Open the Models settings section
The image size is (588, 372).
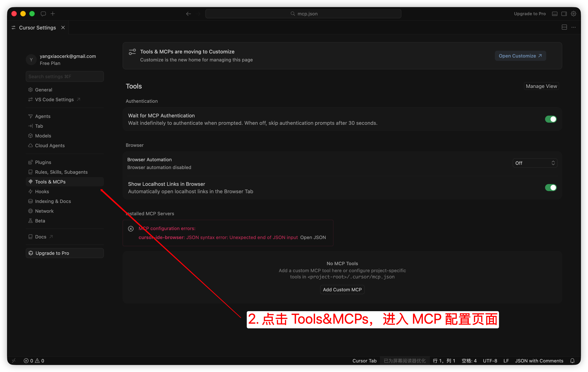(65, 136)
